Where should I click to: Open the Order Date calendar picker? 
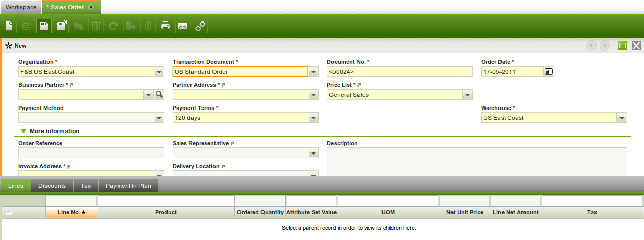tap(549, 72)
